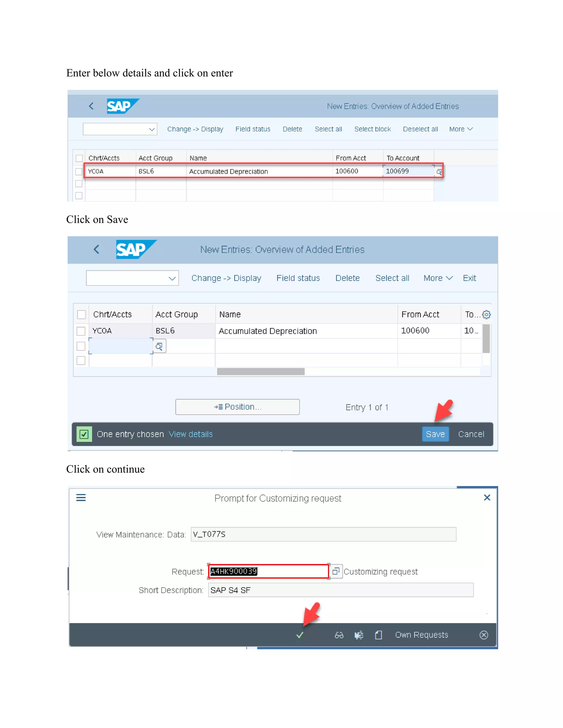
Task: Toggle select-all checkbox next to Chrt/Accts in second table
Action: point(81,314)
